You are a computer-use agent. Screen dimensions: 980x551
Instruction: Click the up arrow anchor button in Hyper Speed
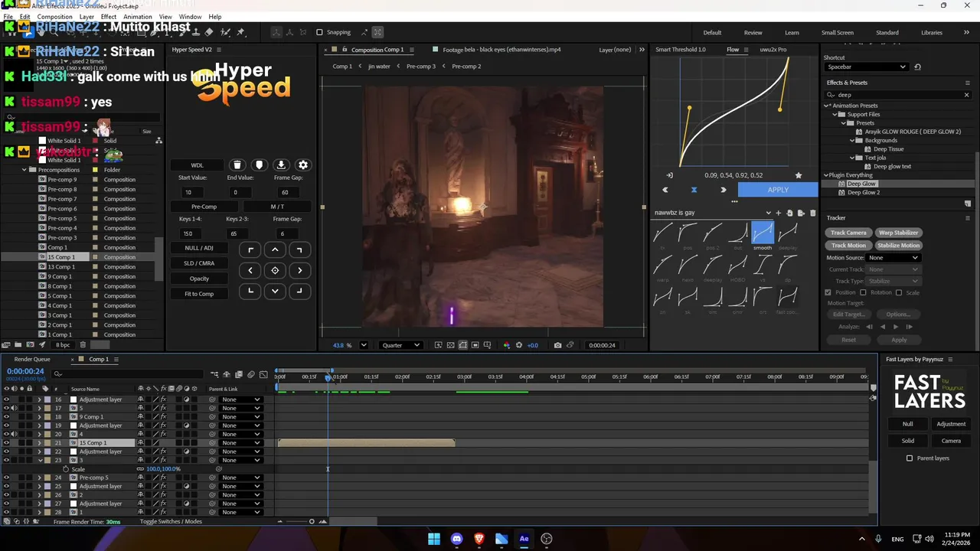coord(275,249)
